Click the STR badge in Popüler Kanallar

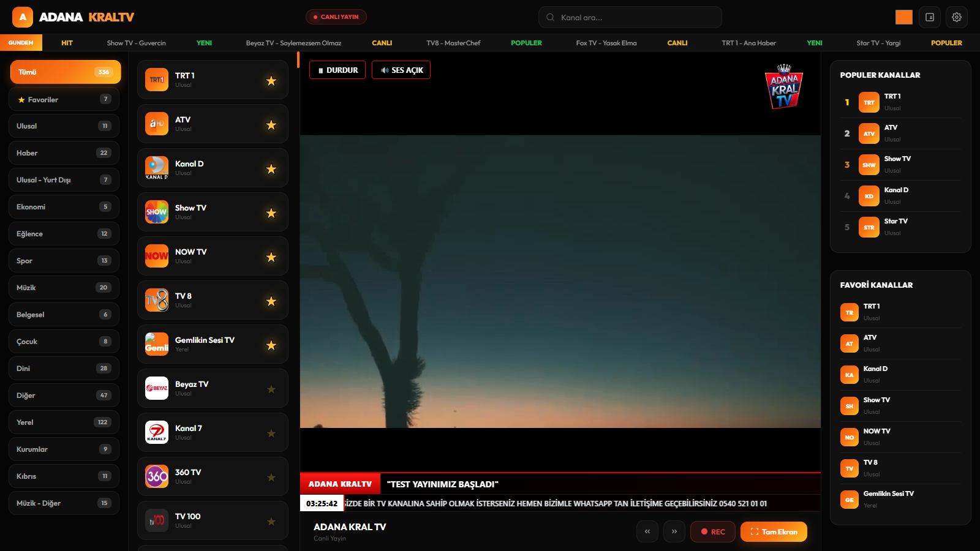tap(869, 227)
